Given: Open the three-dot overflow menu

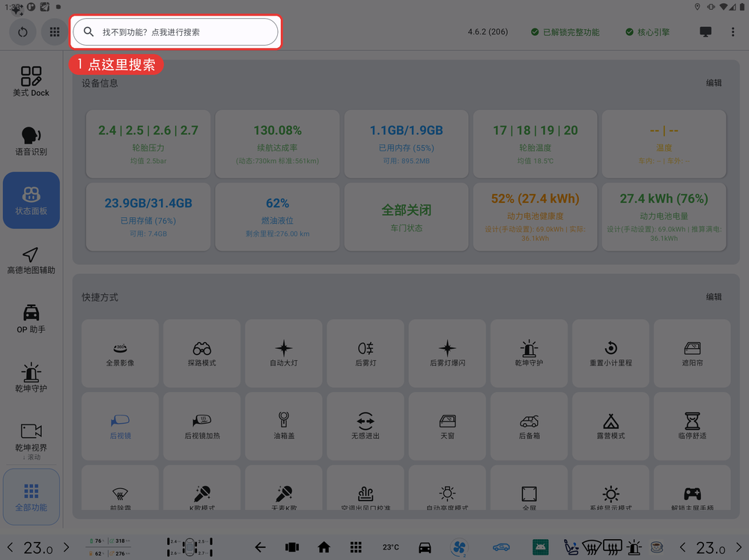Looking at the screenshot, I should click(733, 32).
